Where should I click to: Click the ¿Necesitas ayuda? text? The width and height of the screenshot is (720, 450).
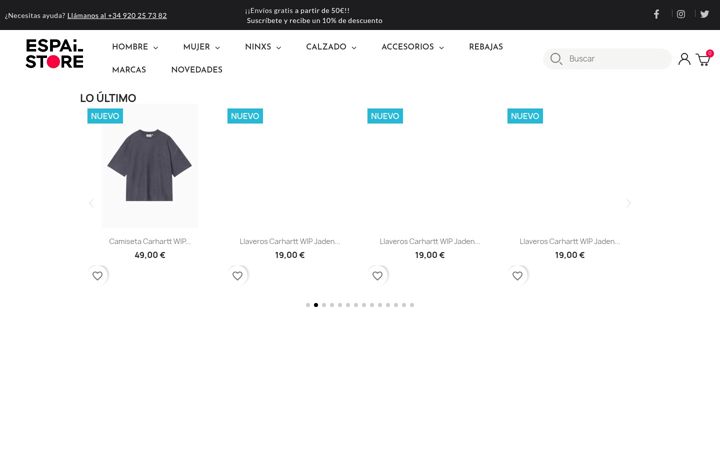coord(35,15)
